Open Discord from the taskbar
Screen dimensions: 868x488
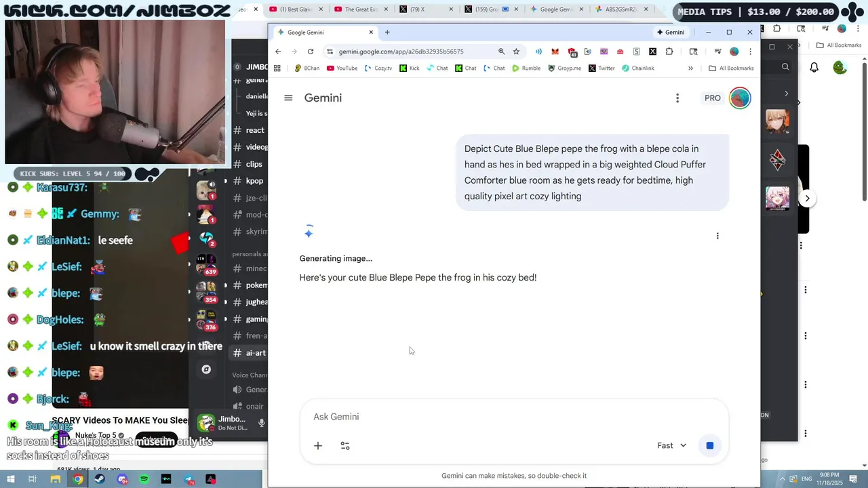[122, 479]
